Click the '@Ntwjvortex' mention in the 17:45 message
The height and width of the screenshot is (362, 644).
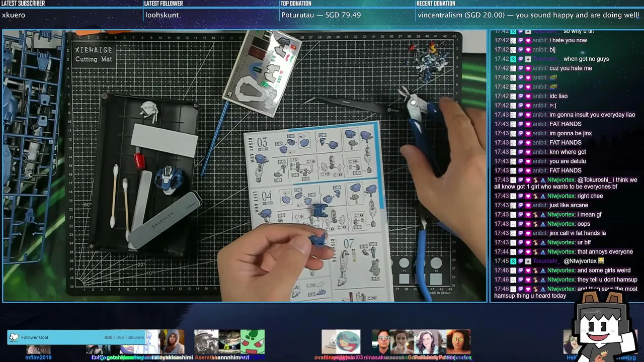580,261
